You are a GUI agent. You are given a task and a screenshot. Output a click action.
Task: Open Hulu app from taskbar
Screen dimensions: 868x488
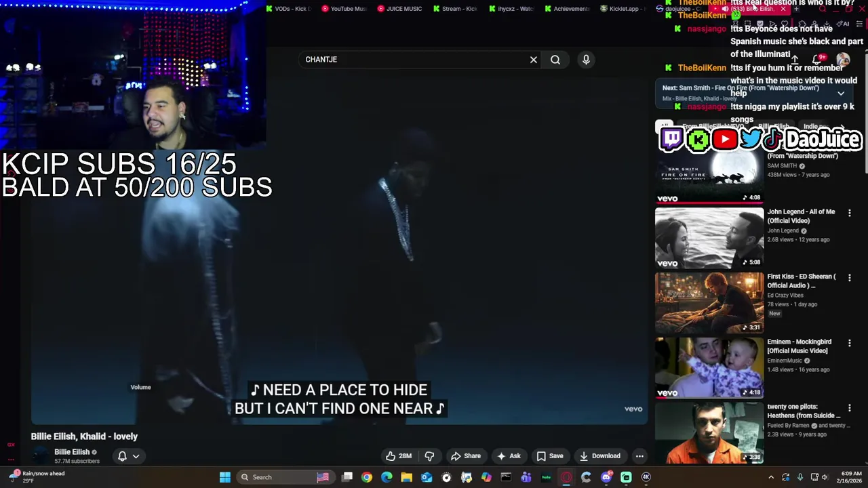pyautogui.click(x=546, y=477)
